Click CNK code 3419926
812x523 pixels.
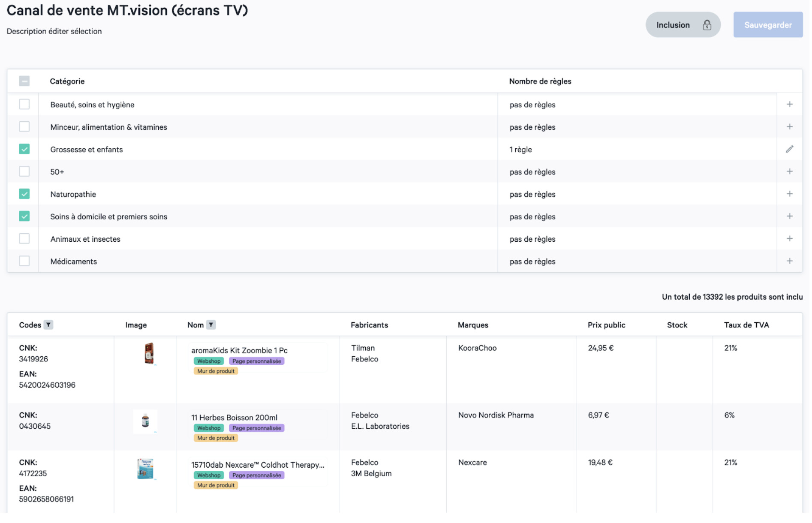[x=33, y=359]
